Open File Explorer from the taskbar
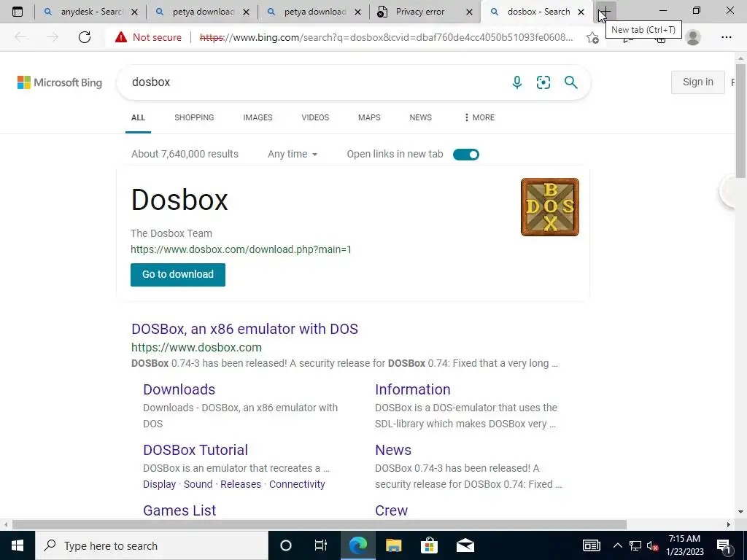 click(393, 545)
